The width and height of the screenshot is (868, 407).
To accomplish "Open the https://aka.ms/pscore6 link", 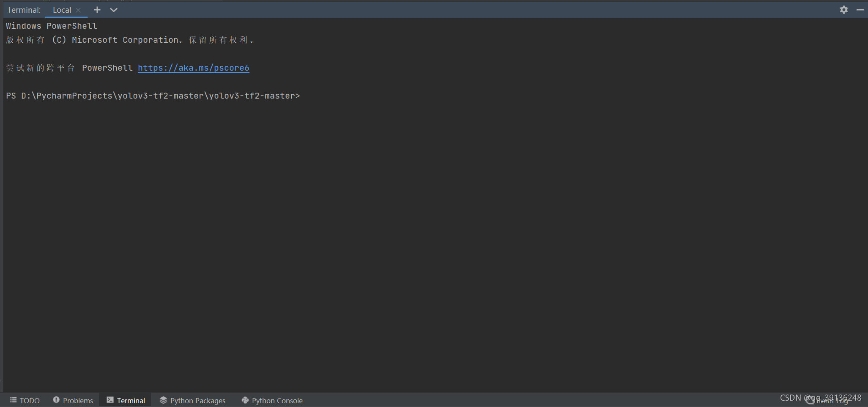I will (x=194, y=68).
